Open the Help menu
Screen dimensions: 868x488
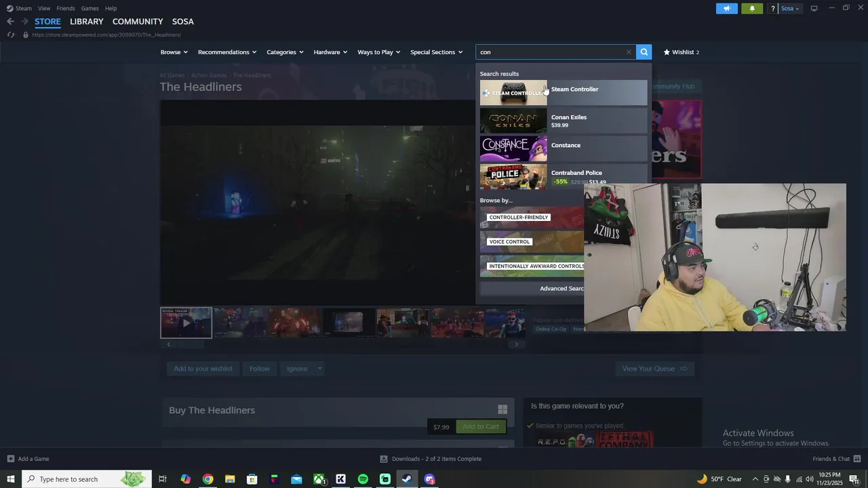(x=111, y=8)
